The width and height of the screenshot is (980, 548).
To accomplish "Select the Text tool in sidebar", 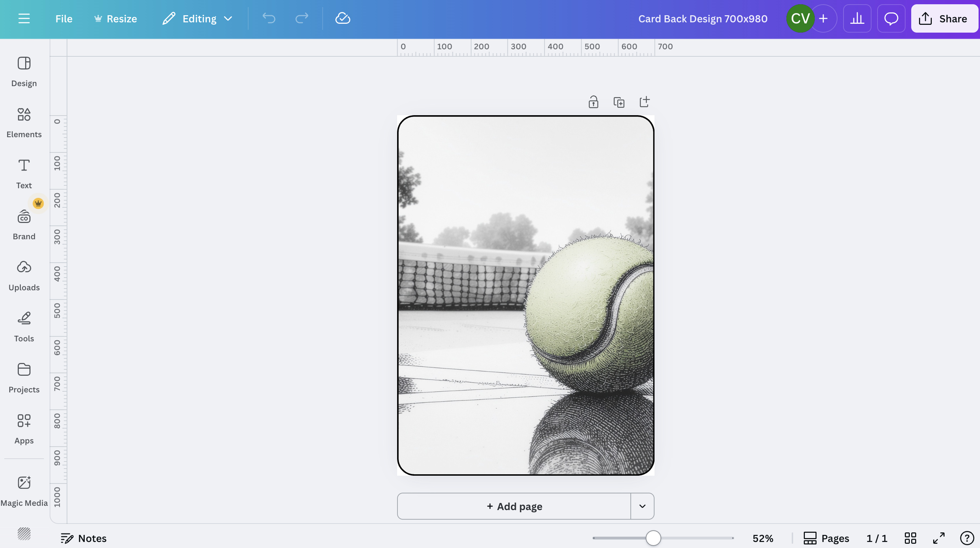I will click(24, 173).
